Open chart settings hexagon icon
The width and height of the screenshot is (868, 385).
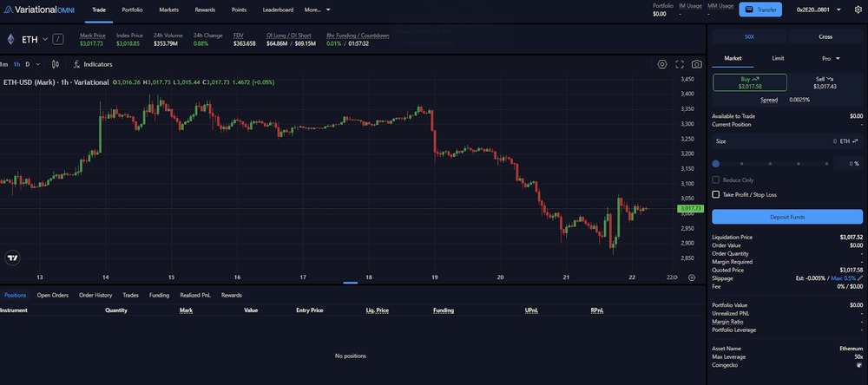(662, 64)
